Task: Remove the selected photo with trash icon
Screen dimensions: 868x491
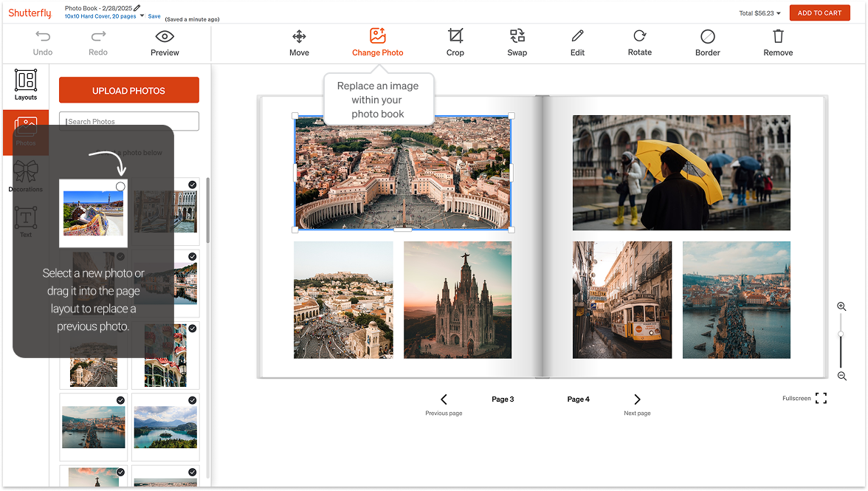Action: click(x=778, y=43)
